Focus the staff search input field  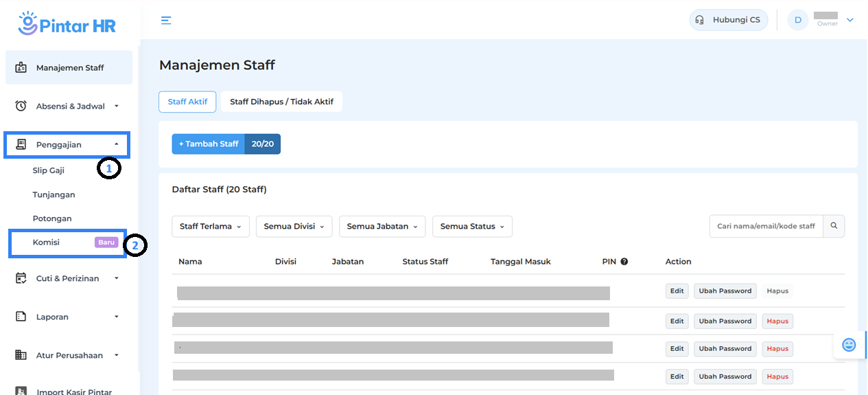[766, 226]
